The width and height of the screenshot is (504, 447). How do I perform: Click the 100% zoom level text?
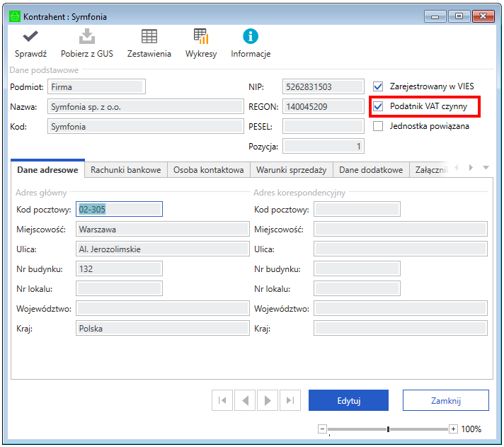471,429
